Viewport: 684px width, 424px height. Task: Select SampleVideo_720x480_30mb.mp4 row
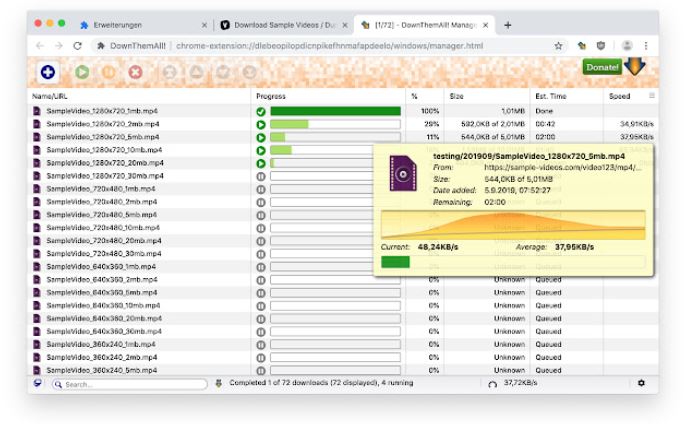(x=201, y=253)
